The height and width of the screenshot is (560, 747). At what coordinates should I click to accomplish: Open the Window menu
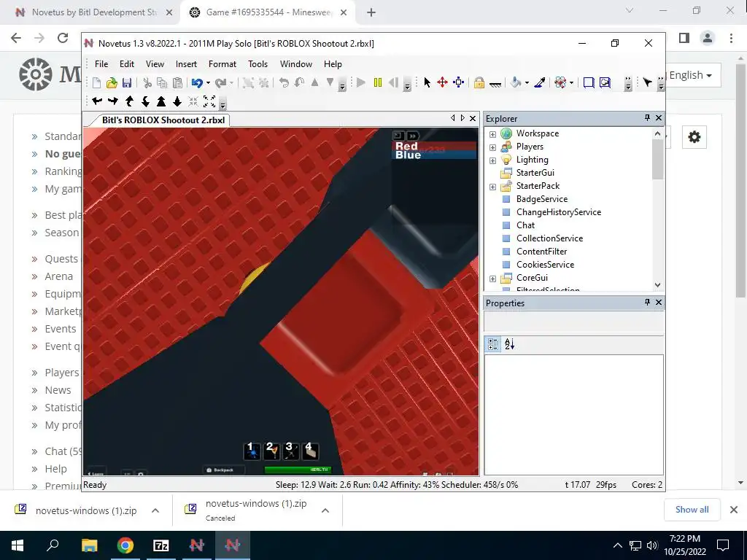point(296,64)
